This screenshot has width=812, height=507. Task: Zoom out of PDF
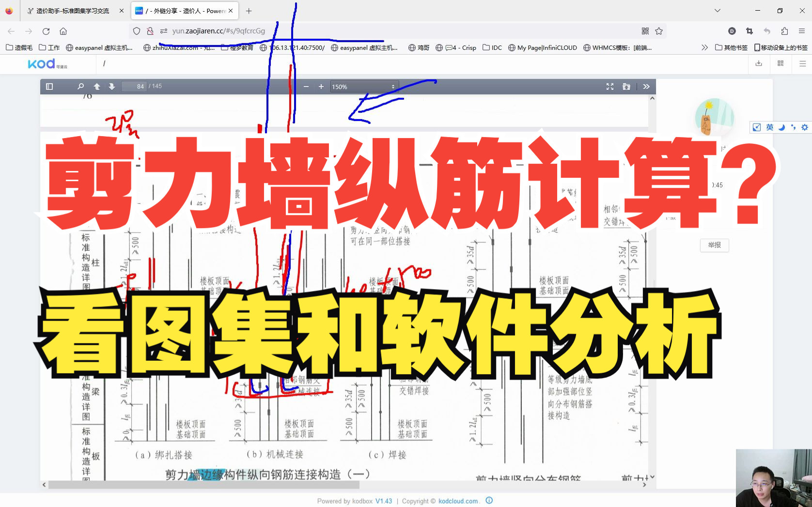(x=306, y=87)
